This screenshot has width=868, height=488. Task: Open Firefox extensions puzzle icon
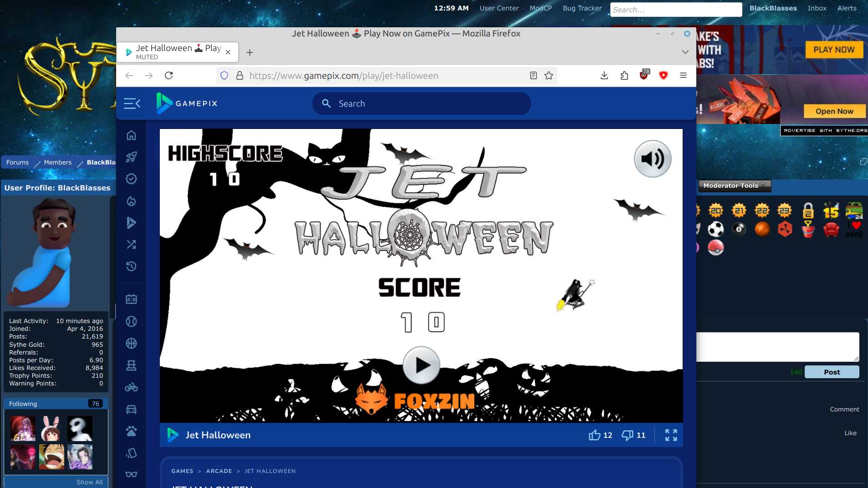pyautogui.click(x=624, y=76)
